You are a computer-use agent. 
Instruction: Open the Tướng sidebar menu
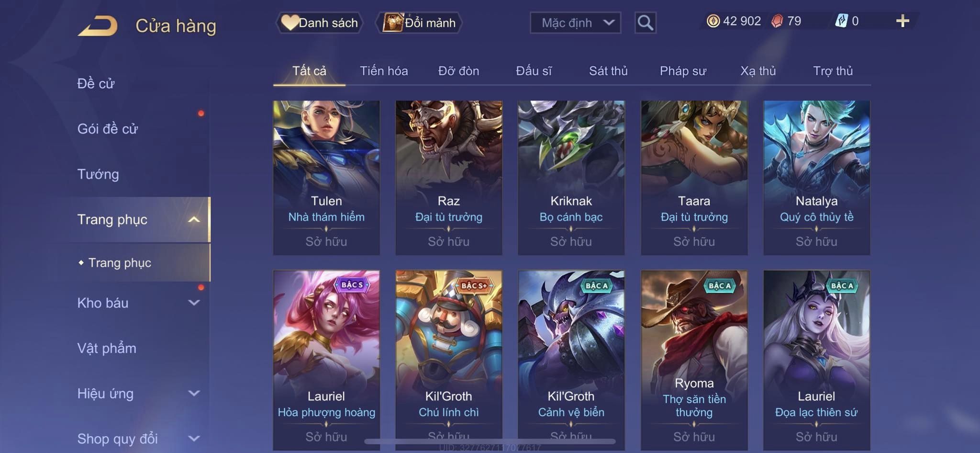pos(98,174)
